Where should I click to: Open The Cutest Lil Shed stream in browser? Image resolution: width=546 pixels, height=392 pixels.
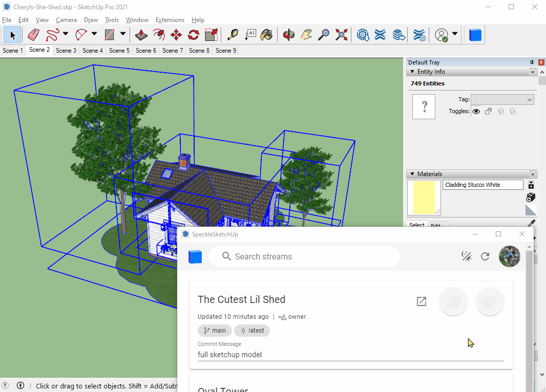[422, 301]
